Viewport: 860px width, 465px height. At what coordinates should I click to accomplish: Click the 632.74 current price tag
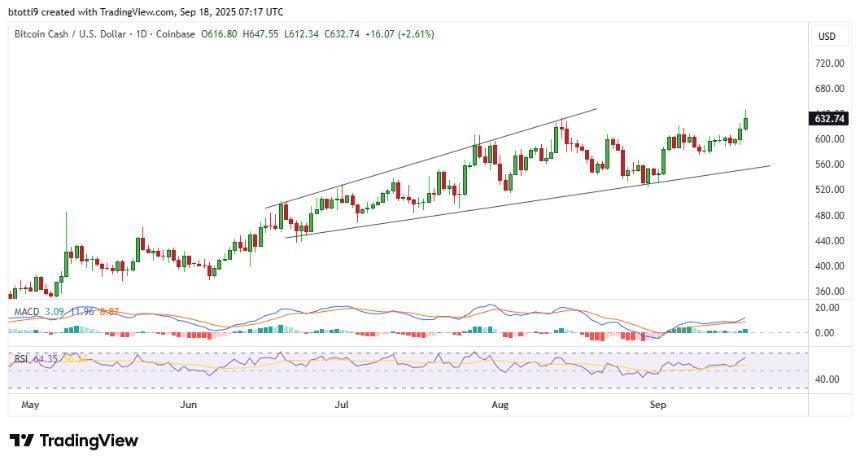(x=829, y=119)
